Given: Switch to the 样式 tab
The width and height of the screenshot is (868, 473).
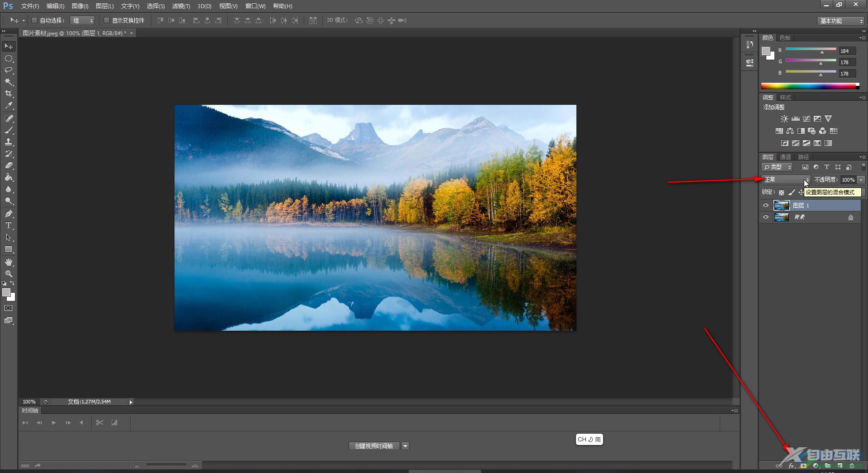Looking at the screenshot, I should coord(785,98).
